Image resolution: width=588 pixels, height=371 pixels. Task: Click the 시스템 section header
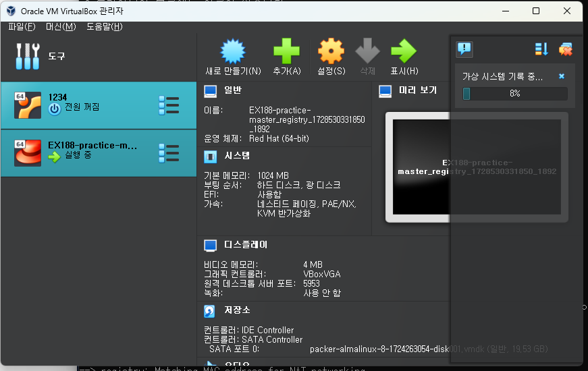pos(237,156)
